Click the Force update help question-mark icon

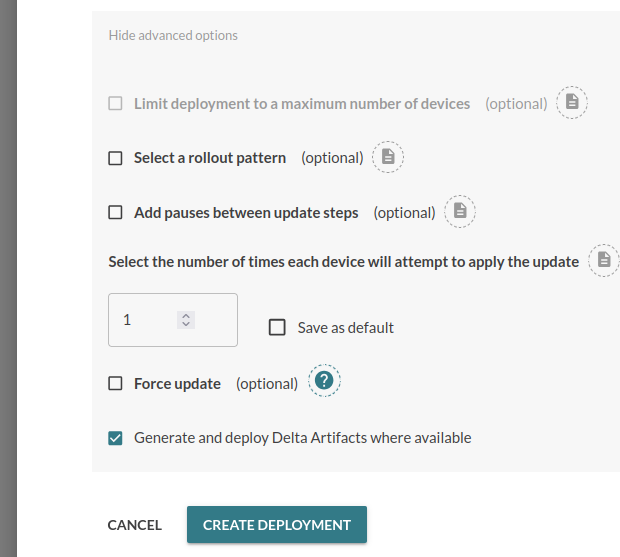(324, 382)
